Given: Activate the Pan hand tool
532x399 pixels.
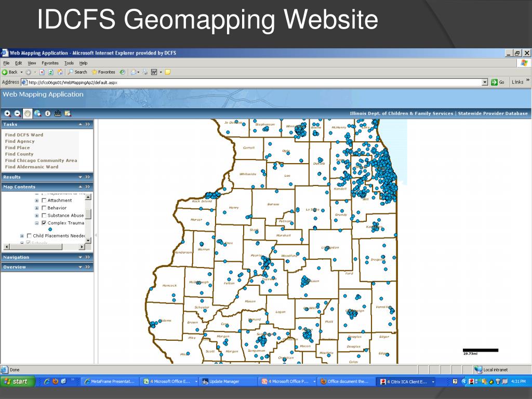Looking at the screenshot, I should pos(27,113).
